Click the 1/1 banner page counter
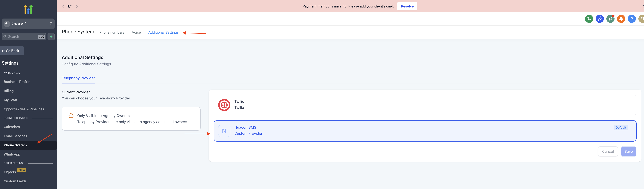Image resolution: width=644 pixels, height=189 pixels. [70, 6]
